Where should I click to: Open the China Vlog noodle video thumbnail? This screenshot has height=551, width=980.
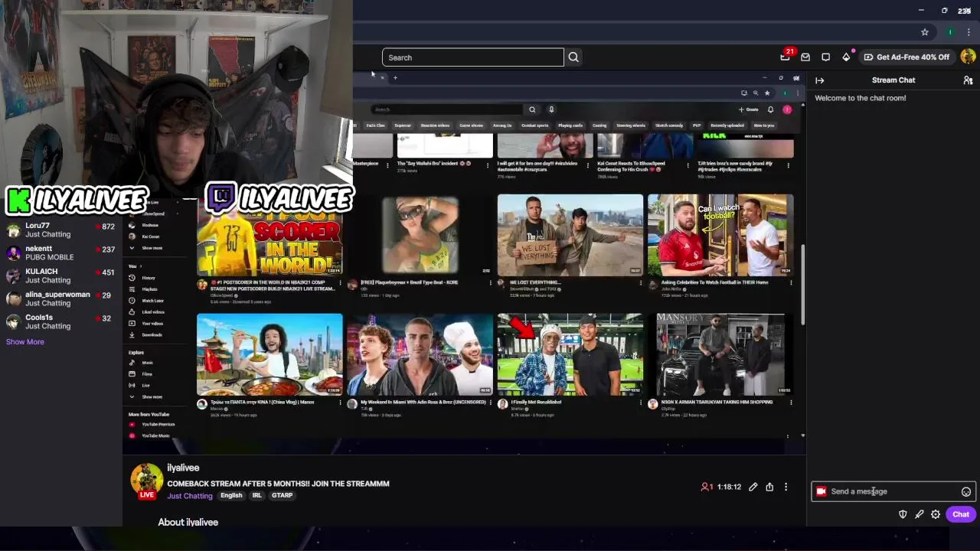(x=269, y=354)
